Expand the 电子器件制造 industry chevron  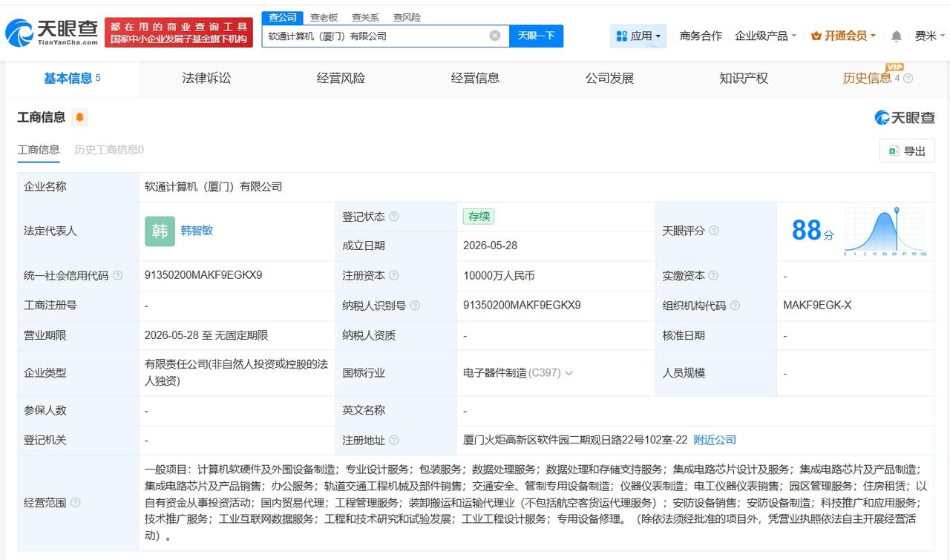tap(569, 373)
